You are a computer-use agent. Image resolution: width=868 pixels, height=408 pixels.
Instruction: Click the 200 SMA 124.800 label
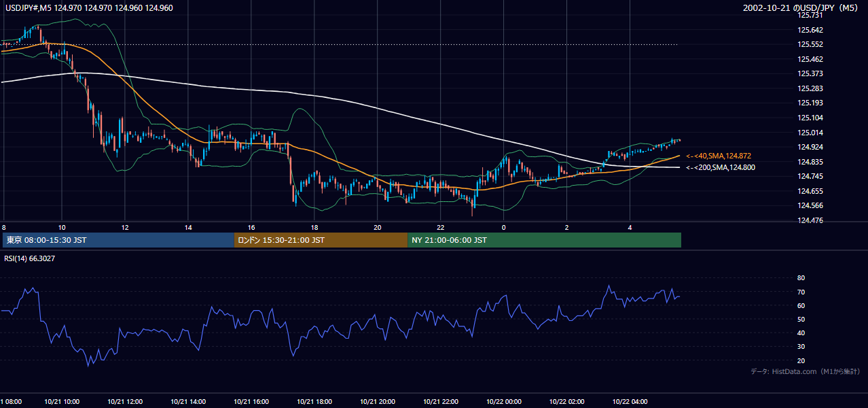(720, 167)
